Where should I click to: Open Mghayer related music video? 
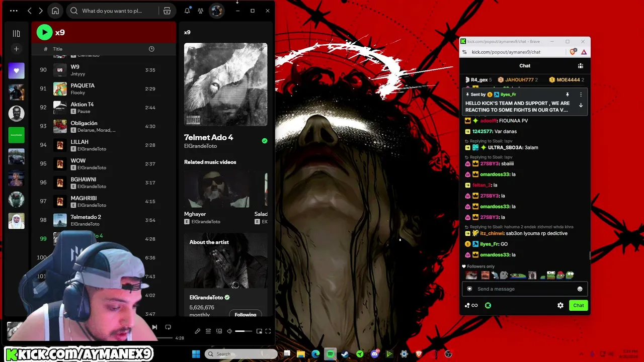tap(217, 197)
